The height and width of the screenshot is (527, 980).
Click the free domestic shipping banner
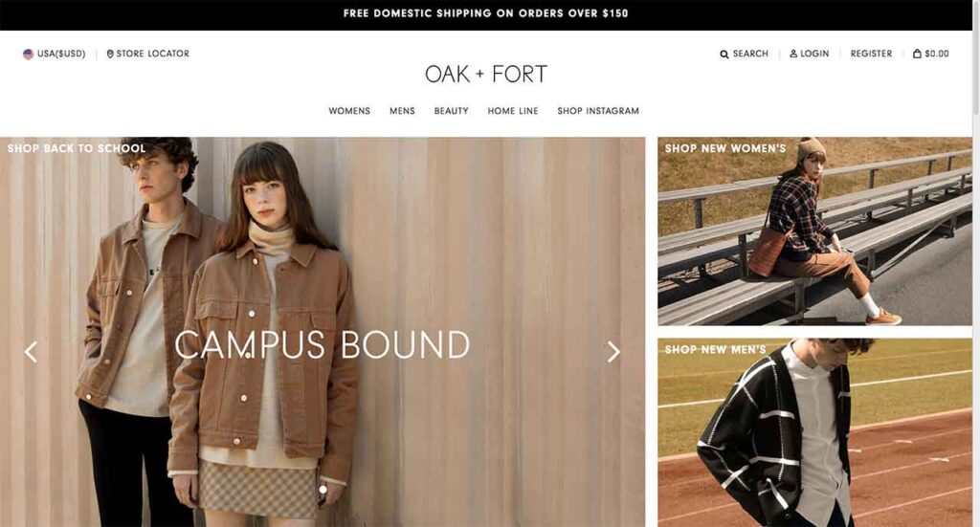tap(485, 13)
